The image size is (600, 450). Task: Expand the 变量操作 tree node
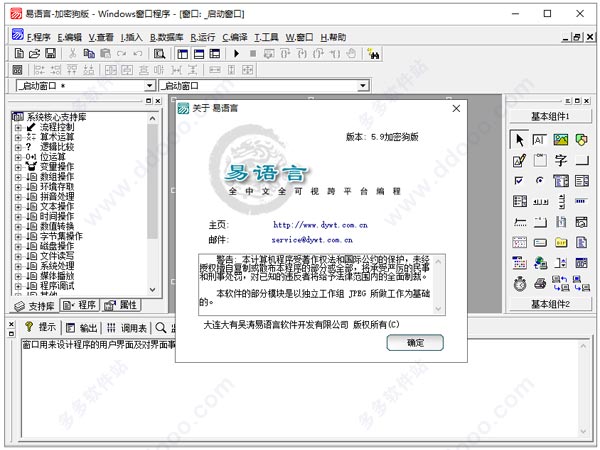(18, 167)
